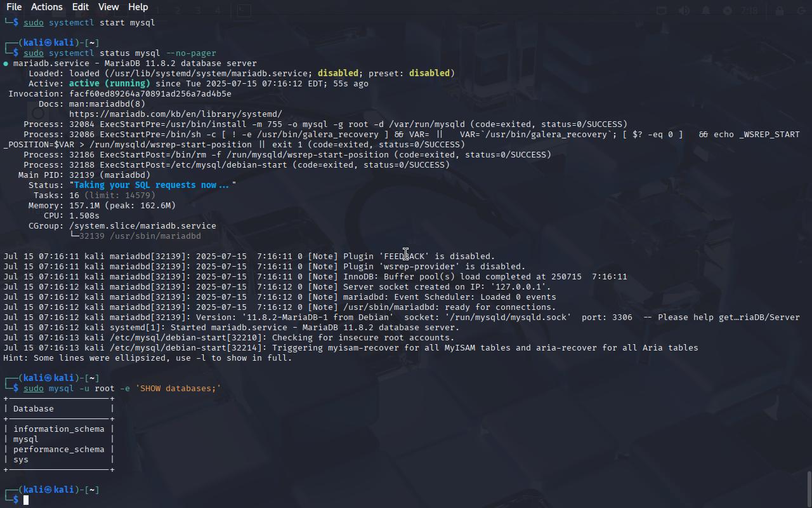Click the 'Triggering myisam-recover' log line
The width and height of the screenshot is (812, 508).
point(351,348)
